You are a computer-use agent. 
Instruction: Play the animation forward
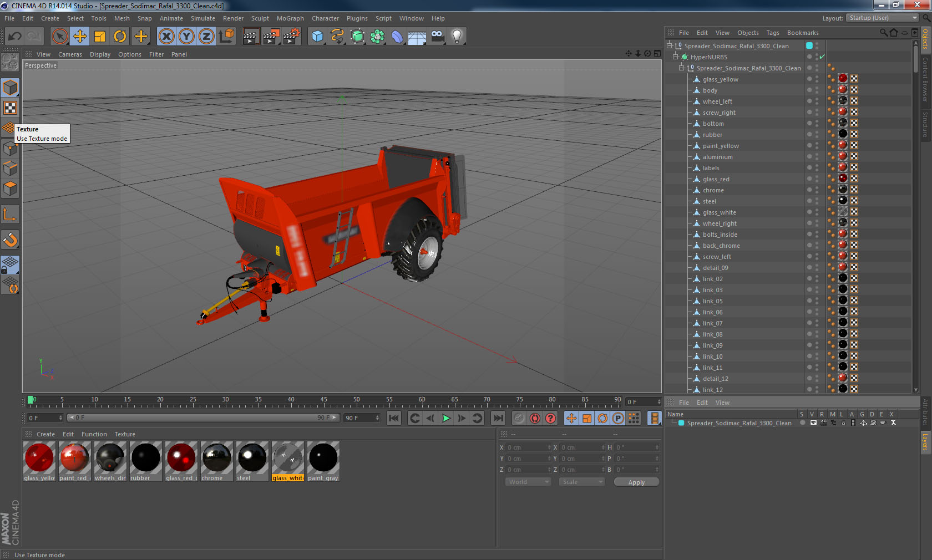446,418
